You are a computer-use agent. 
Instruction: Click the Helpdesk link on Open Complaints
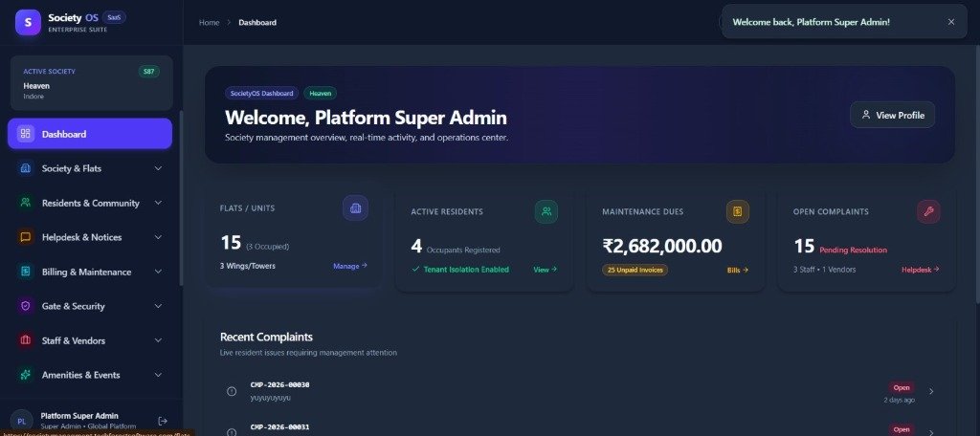click(920, 270)
